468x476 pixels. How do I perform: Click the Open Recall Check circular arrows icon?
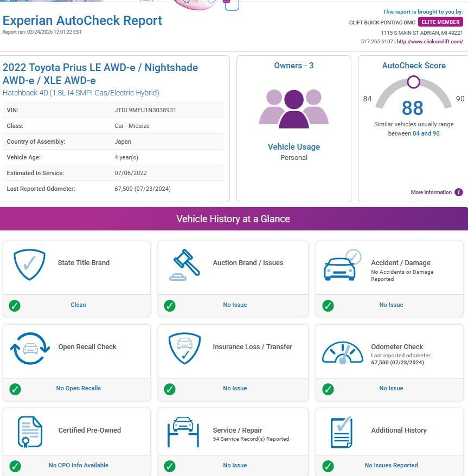[30, 349]
